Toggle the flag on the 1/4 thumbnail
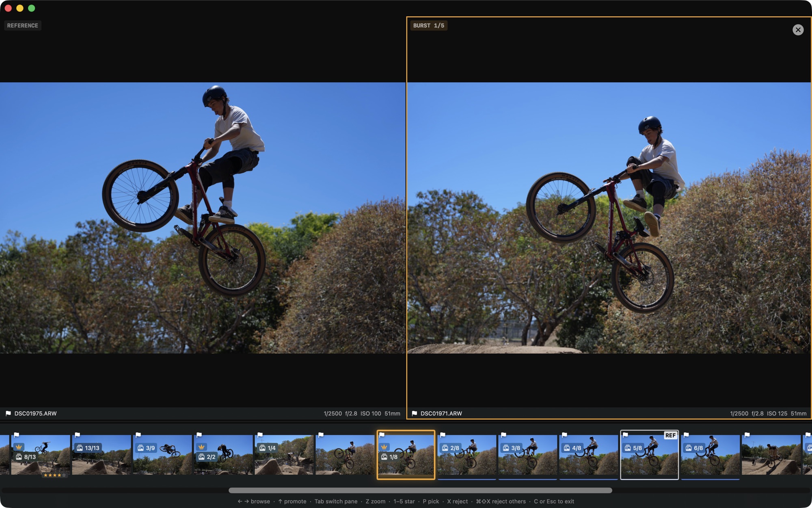812x508 pixels. [x=260, y=435]
